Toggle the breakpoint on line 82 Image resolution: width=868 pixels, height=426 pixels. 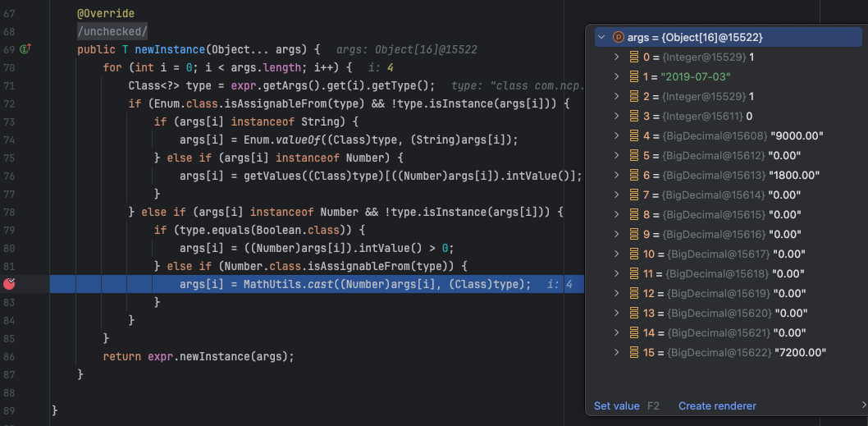[9, 284]
